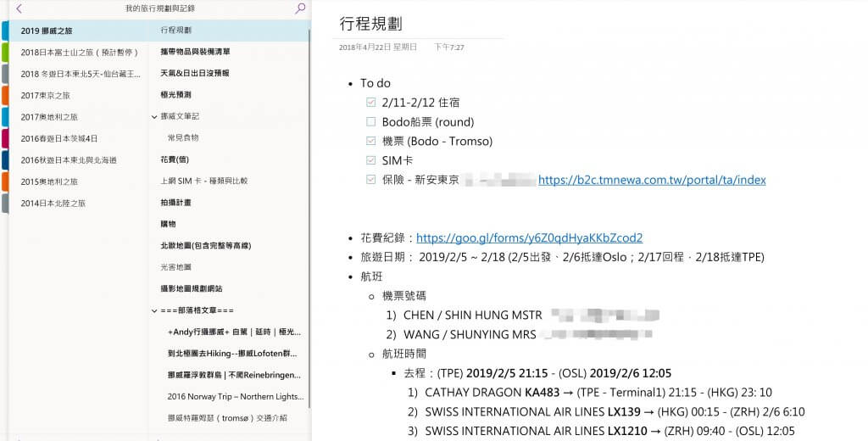Collapse the 挪威文筆記 page group chevron
This screenshot has width=868, height=441.
(153, 116)
